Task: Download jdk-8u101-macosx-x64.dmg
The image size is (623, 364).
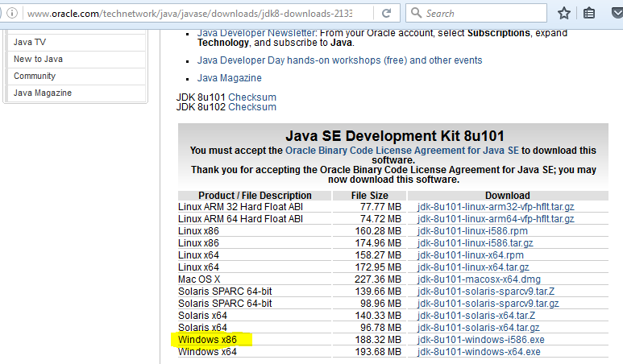Action: 480,279
